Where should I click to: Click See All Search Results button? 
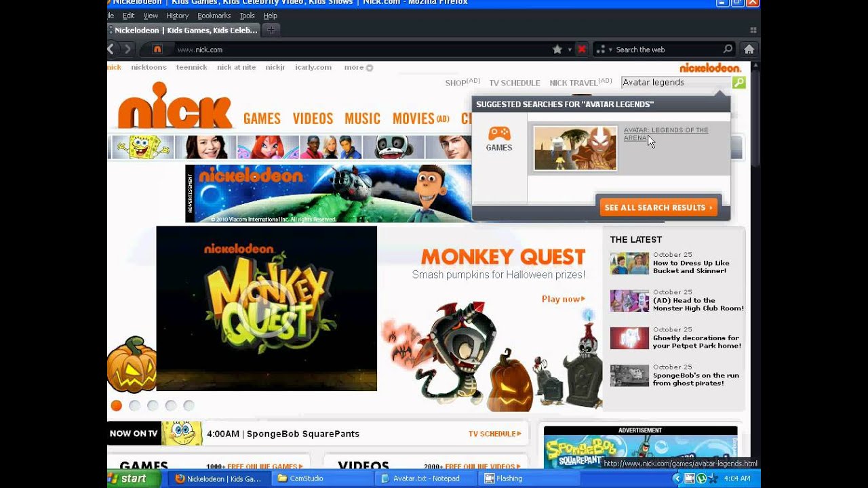[658, 207]
